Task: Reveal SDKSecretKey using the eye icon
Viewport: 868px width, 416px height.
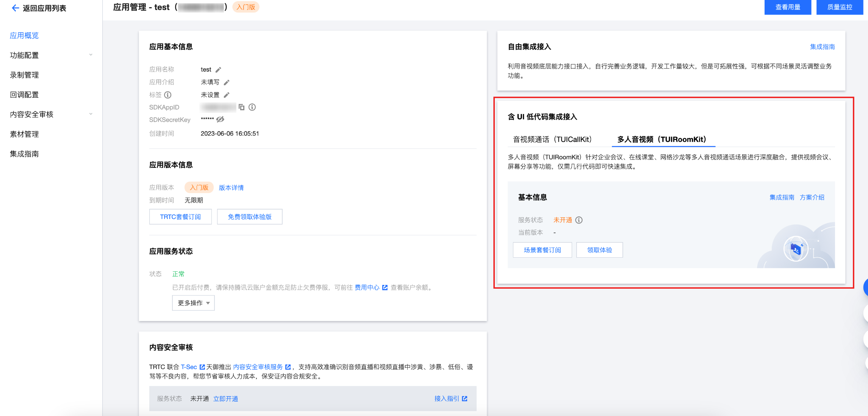Action: click(x=220, y=119)
